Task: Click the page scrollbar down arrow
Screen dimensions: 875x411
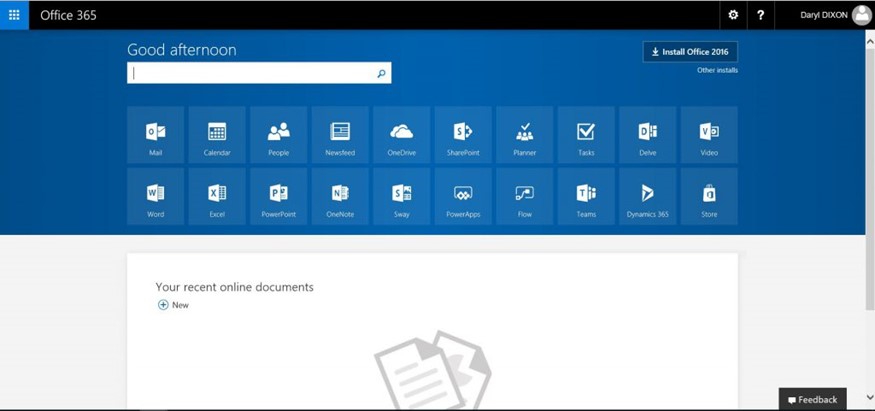Action: 870,397
